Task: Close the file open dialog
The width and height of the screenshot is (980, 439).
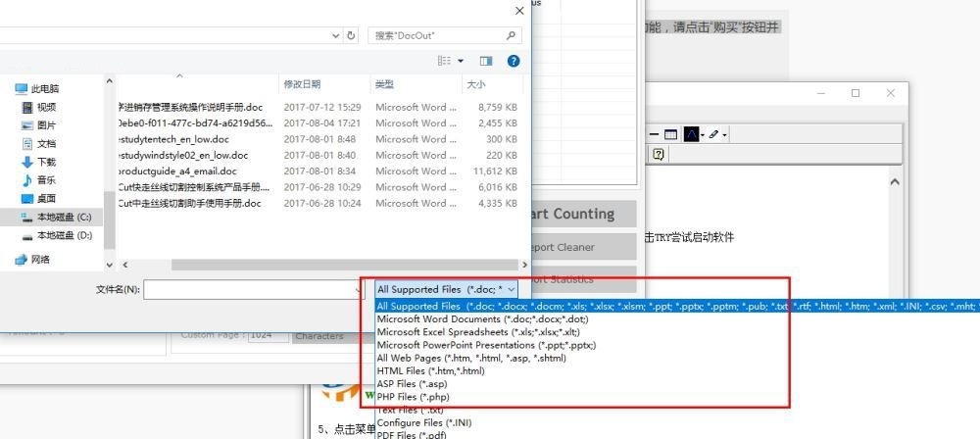Action: (x=519, y=11)
